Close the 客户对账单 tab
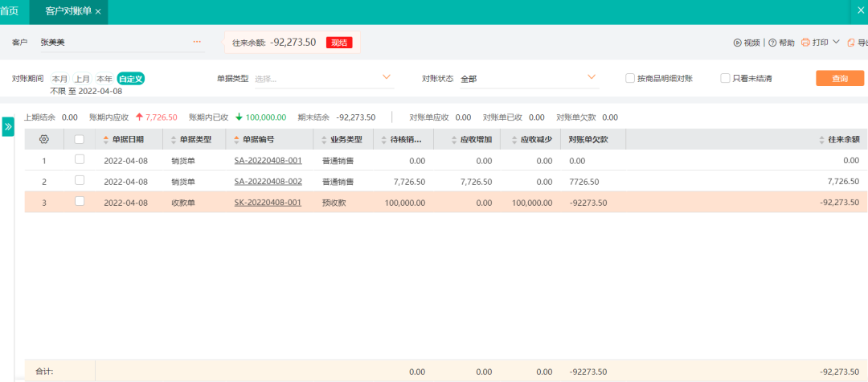This screenshot has width=868, height=382. [98, 12]
